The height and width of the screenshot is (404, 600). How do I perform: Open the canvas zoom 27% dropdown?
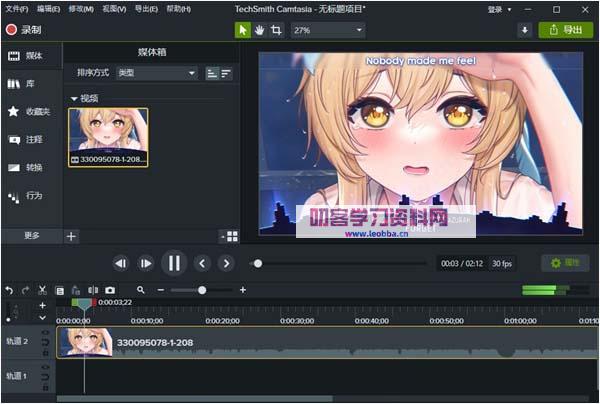coord(328,30)
